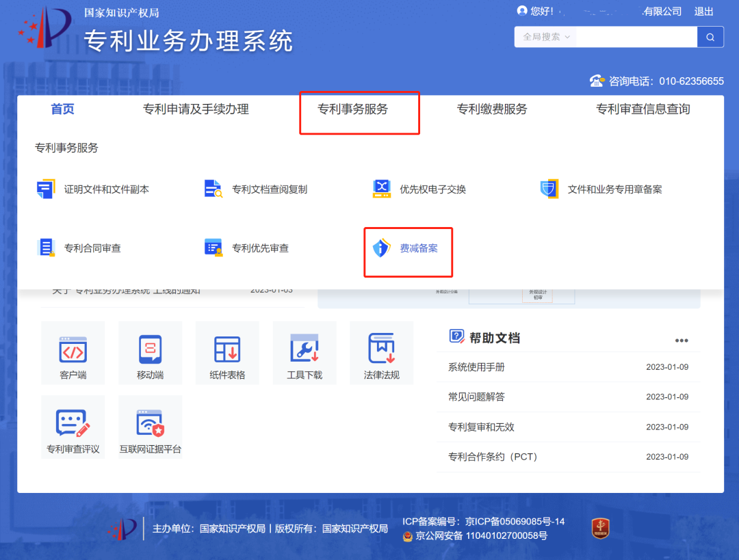Open the 专利事务服务 menu
Screen dimensions: 739x560
coord(352,109)
